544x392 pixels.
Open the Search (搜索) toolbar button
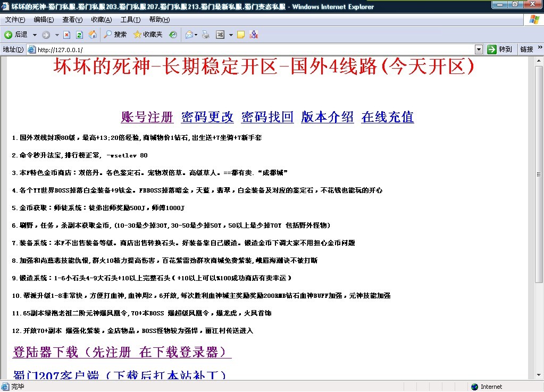point(115,35)
